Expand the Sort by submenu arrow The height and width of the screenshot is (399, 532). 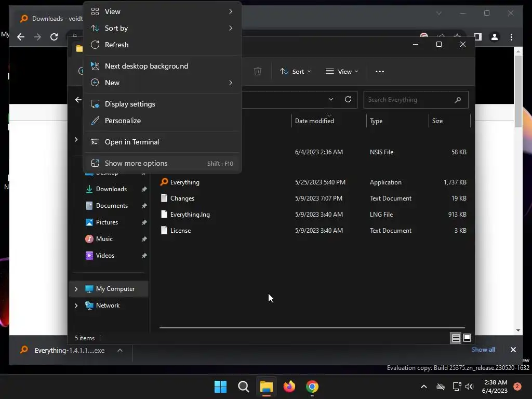pos(231,28)
